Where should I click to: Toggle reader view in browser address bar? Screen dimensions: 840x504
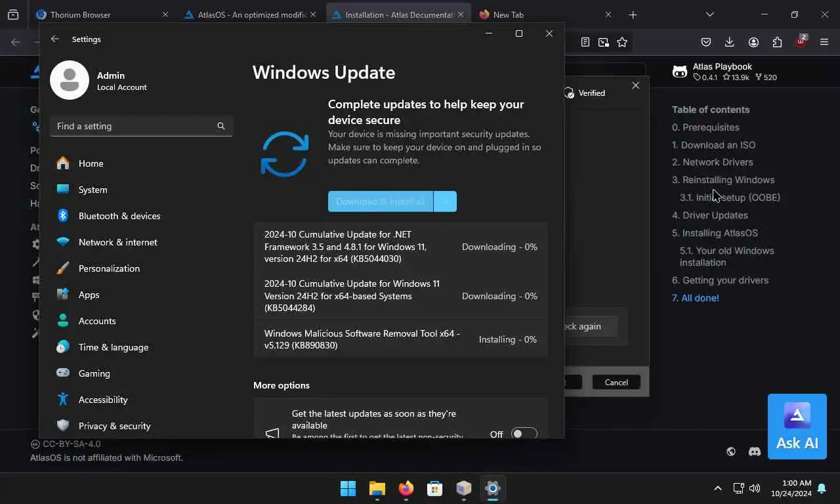585,42
